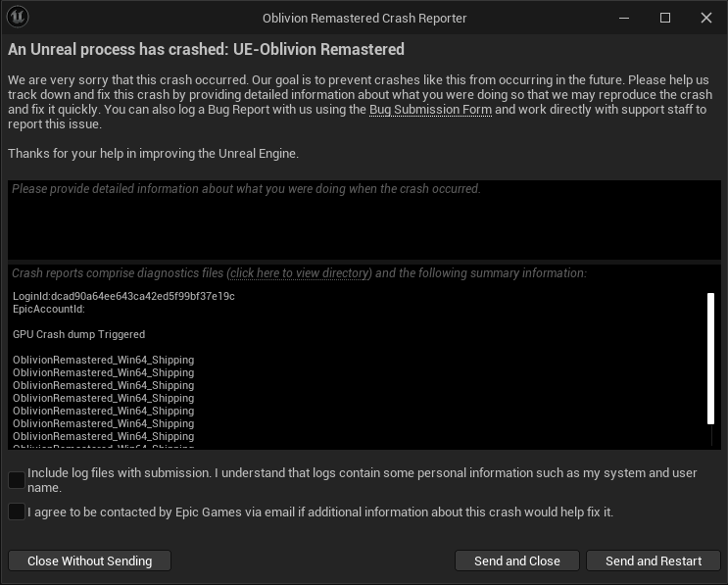
Task: Maximize the Crash Reporter window
Action: point(665,18)
